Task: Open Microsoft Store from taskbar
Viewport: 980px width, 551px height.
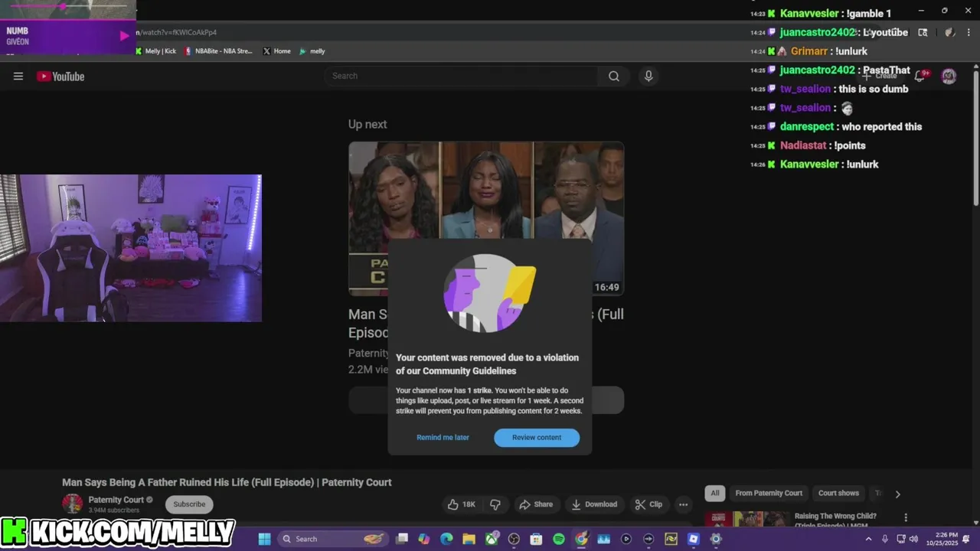Action: coord(536,539)
